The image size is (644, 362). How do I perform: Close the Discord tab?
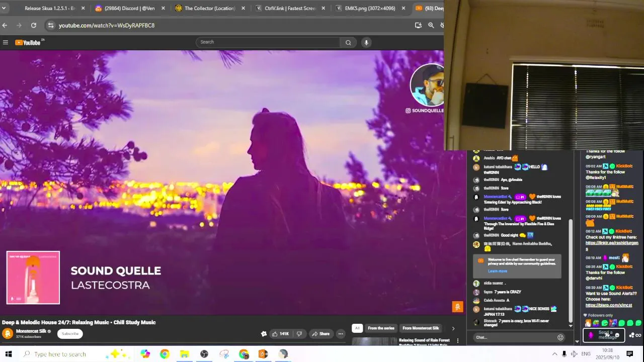tap(163, 8)
